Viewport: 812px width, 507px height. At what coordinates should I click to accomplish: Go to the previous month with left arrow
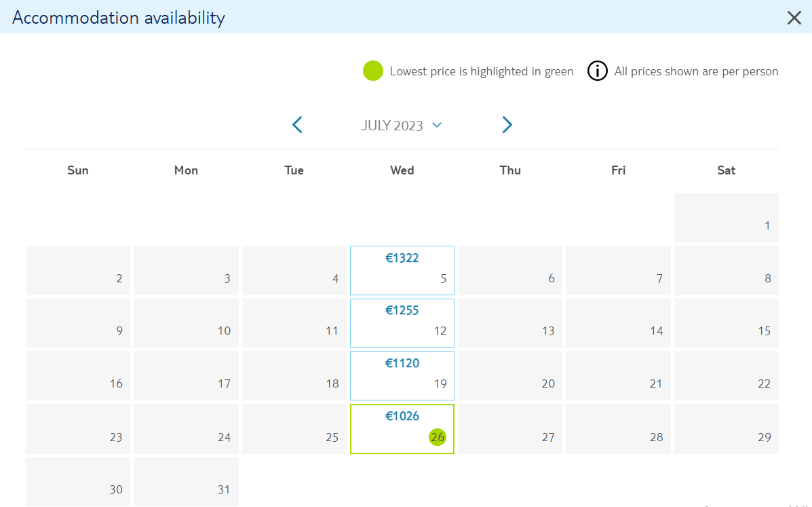pos(297,125)
